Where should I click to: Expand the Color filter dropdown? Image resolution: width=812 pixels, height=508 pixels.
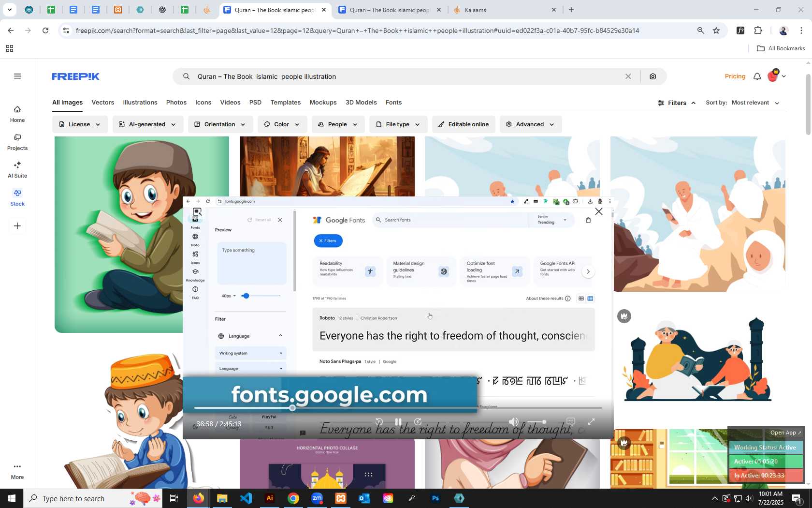282,124
